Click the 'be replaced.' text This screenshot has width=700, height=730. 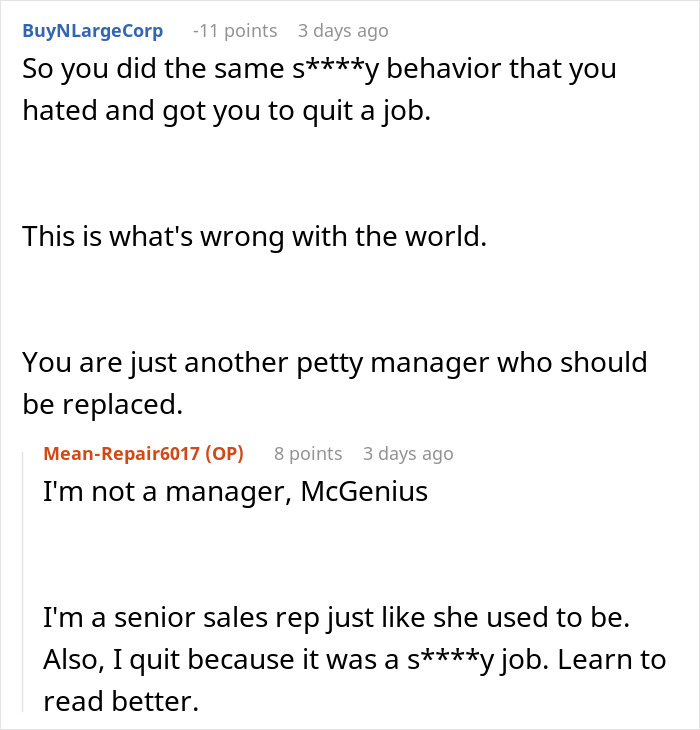point(105,402)
